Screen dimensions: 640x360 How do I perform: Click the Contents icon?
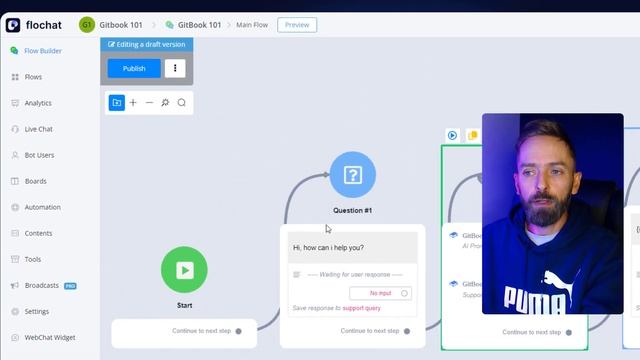[15, 233]
